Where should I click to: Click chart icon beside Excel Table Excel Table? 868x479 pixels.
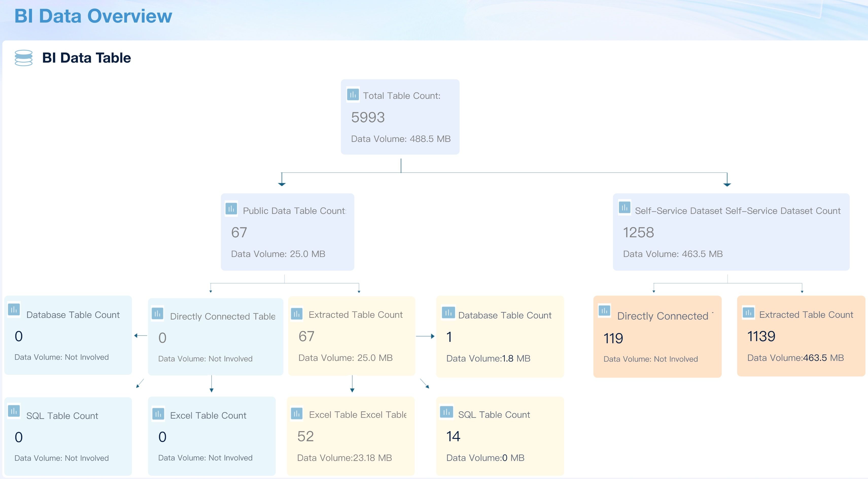point(297,413)
